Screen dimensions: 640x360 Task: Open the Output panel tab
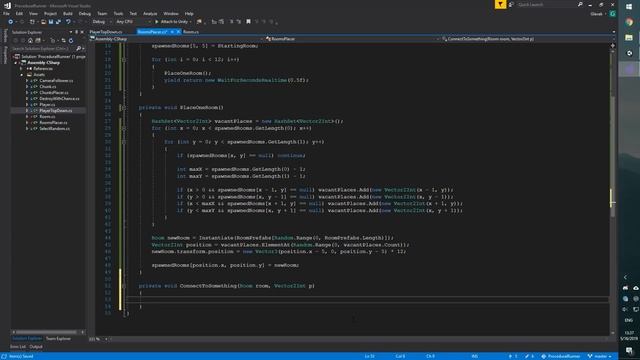coord(36,347)
